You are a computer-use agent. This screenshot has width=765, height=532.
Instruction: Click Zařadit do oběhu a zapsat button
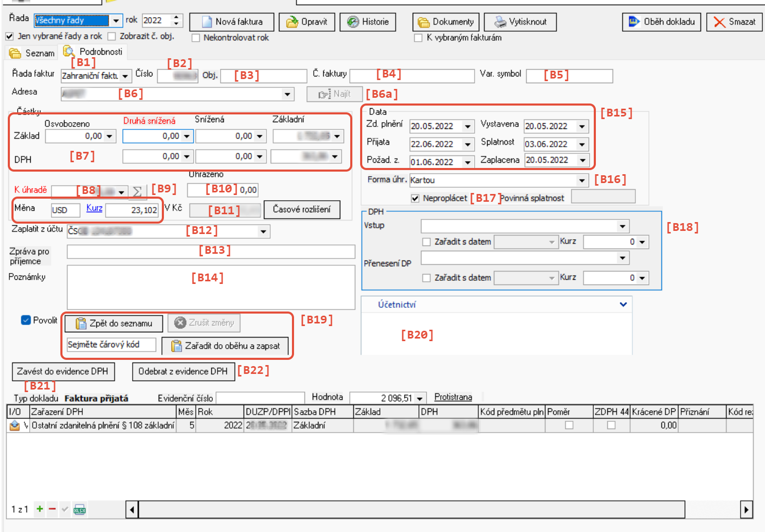click(225, 346)
